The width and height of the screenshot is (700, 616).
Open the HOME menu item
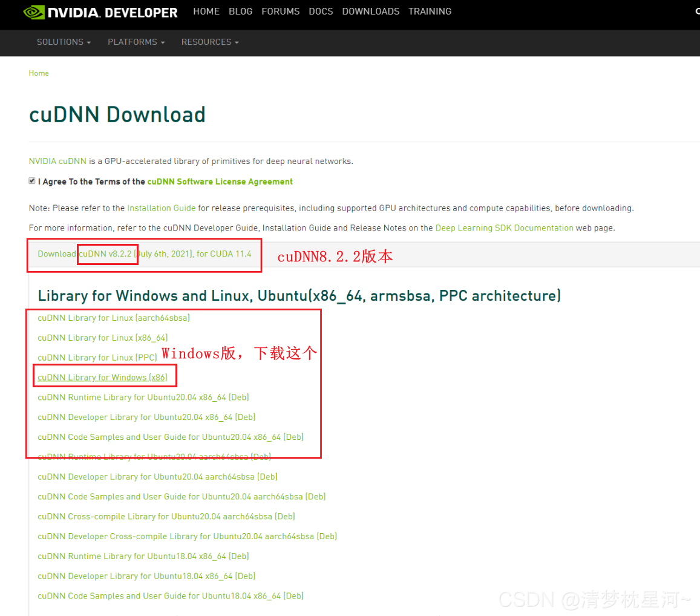(206, 11)
